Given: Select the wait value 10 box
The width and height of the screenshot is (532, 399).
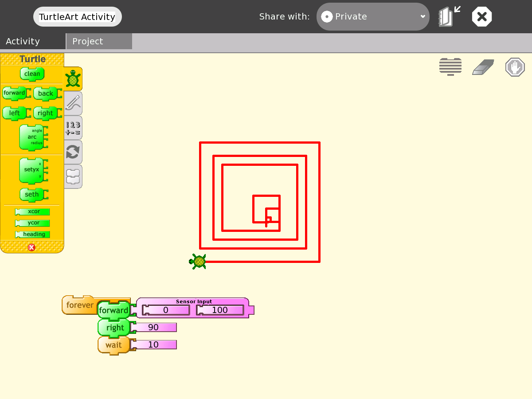Looking at the screenshot, I should coord(154,345).
